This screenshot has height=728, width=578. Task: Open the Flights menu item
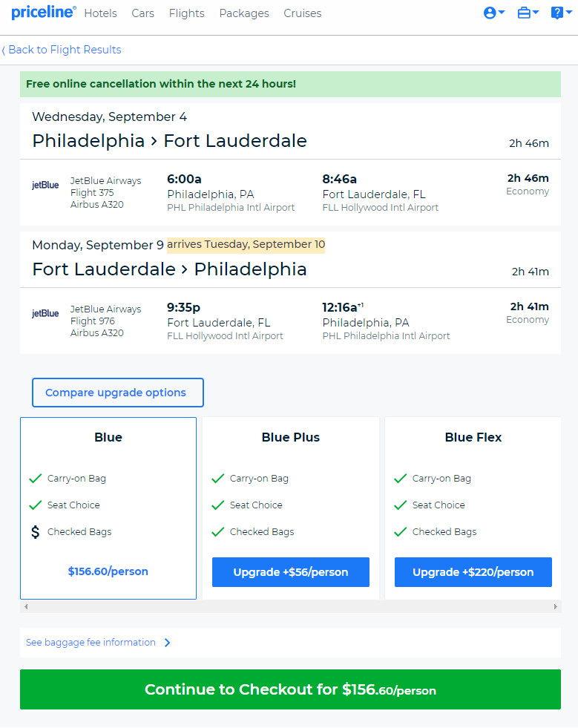(187, 13)
